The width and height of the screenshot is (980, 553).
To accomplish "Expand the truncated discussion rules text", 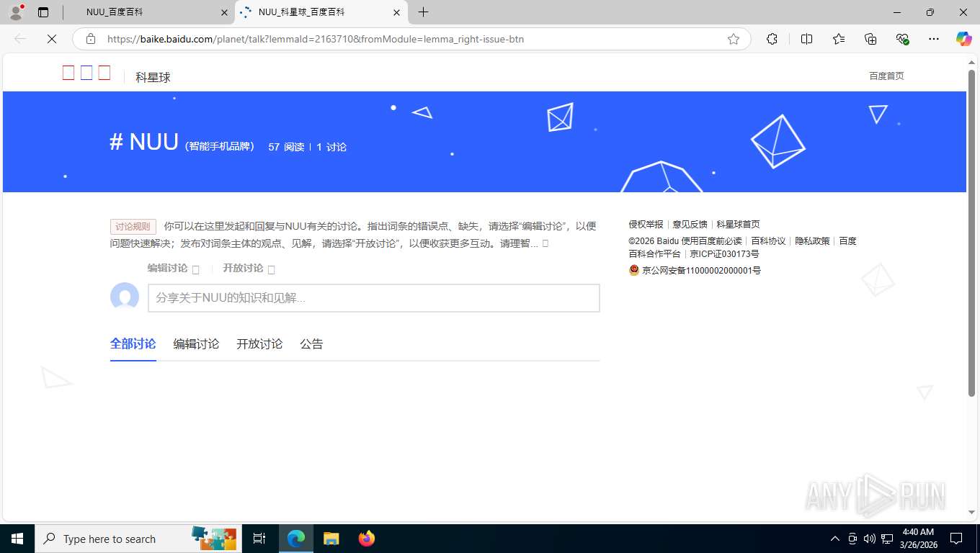I will pos(545,243).
